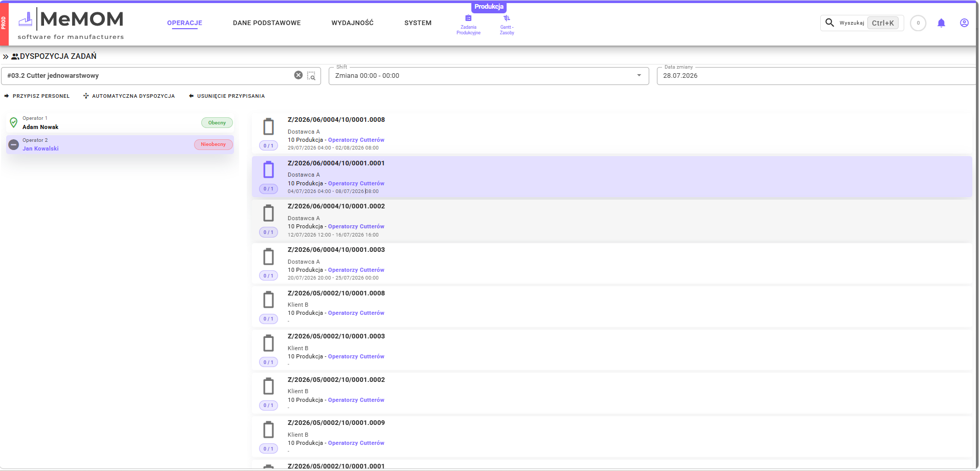Open Operatorzy Cutterów link in task 2026/06/0004/10/0001.0001
The height and width of the screenshot is (471, 980).
tap(356, 183)
